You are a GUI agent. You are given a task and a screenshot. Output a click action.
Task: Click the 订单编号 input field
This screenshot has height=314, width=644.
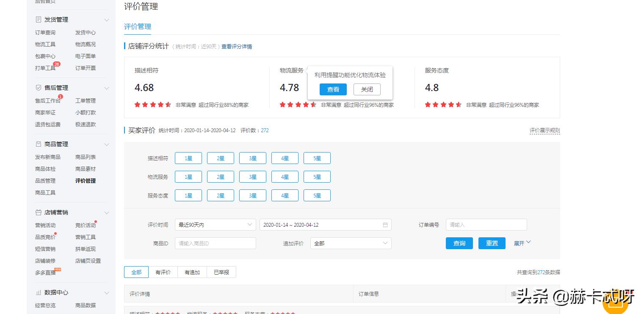486,225
